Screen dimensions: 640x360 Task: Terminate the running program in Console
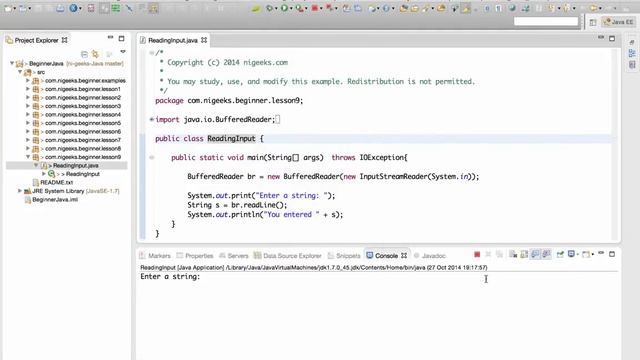(x=477, y=255)
